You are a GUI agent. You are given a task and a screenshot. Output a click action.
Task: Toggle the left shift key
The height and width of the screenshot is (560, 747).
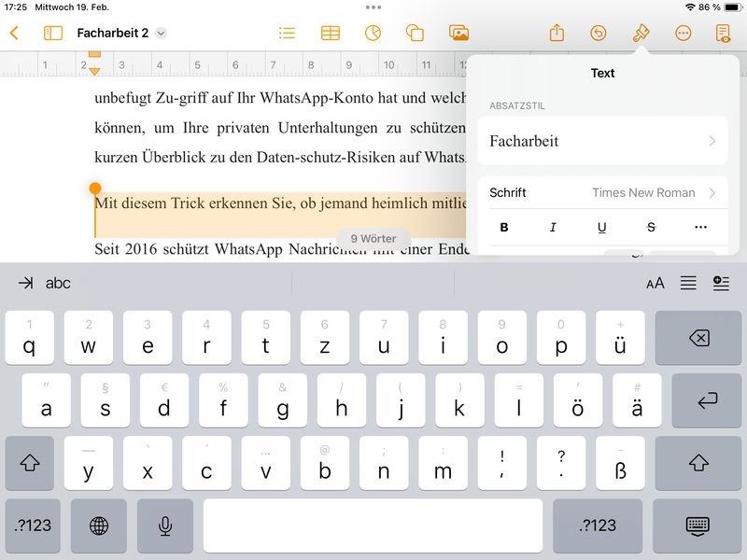pyautogui.click(x=30, y=463)
